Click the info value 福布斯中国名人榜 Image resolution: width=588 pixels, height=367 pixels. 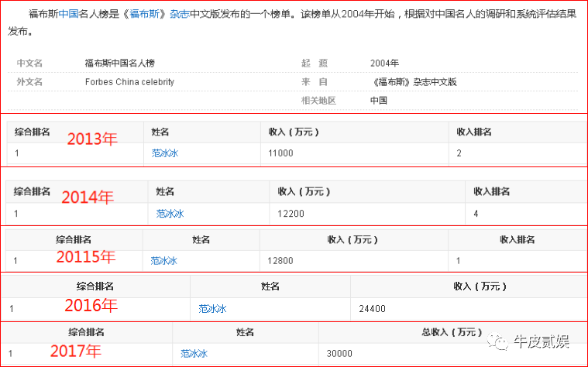coord(119,63)
